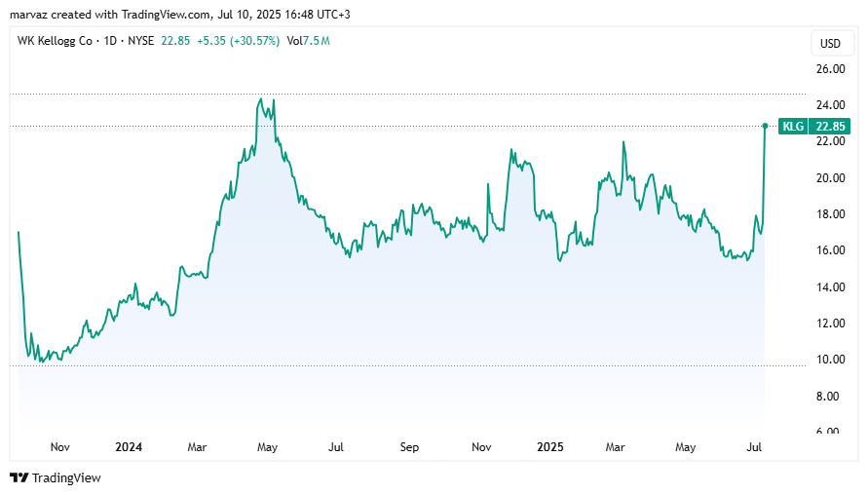Click the NYSE exchange label
This screenshot has width=868, height=495.
pos(140,41)
